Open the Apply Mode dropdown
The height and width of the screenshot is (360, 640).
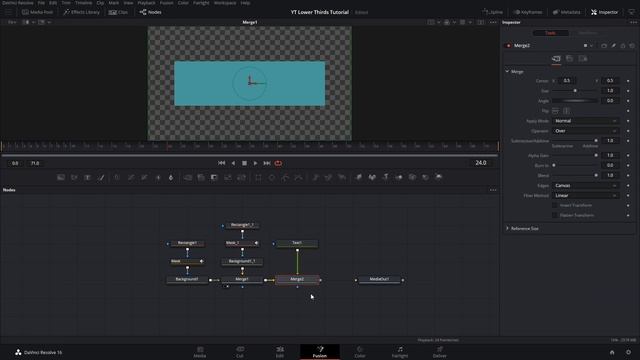[585, 121]
